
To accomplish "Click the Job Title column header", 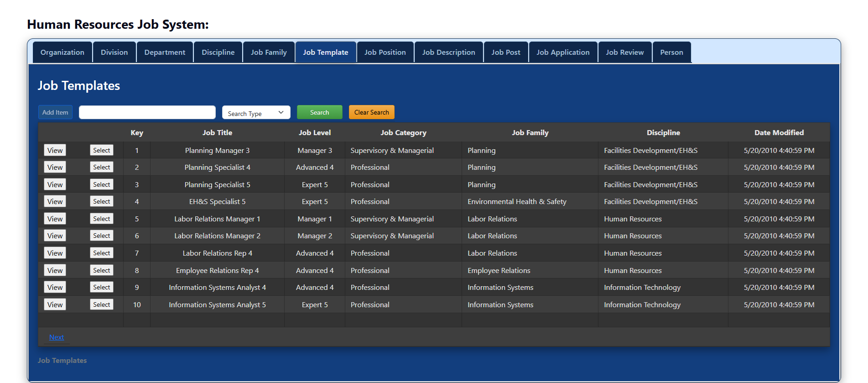I will click(x=217, y=133).
